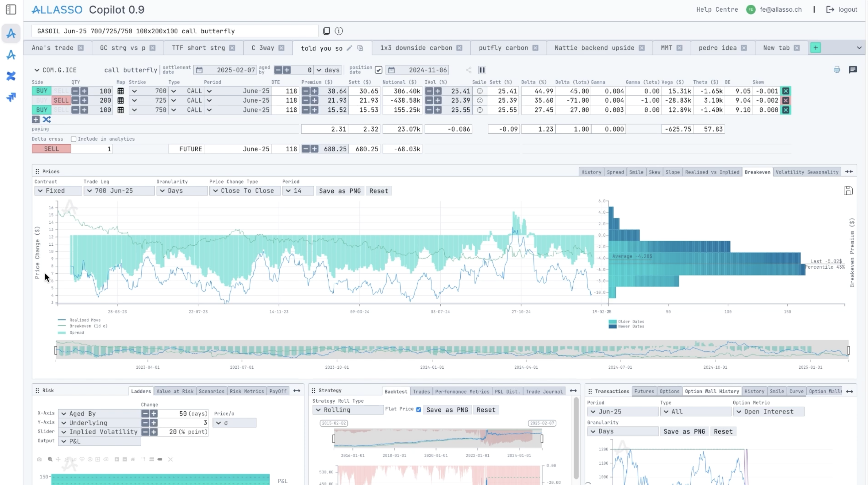
Task: Open the Option Metric dropdown showing Open Interest
Action: [x=769, y=412]
